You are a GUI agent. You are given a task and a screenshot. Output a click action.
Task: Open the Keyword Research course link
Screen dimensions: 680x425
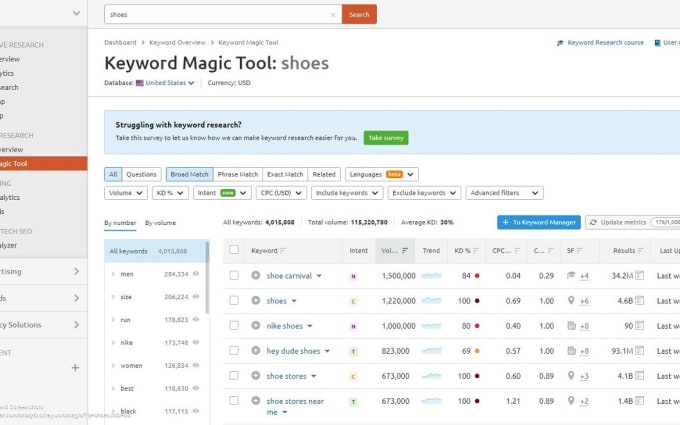[x=600, y=42]
